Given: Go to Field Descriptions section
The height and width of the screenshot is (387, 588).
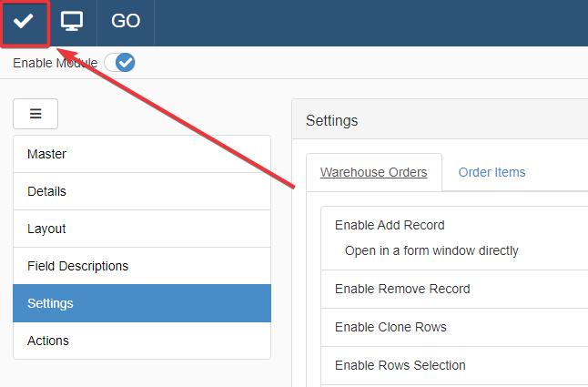Looking at the screenshot, I should coord(142,266).
